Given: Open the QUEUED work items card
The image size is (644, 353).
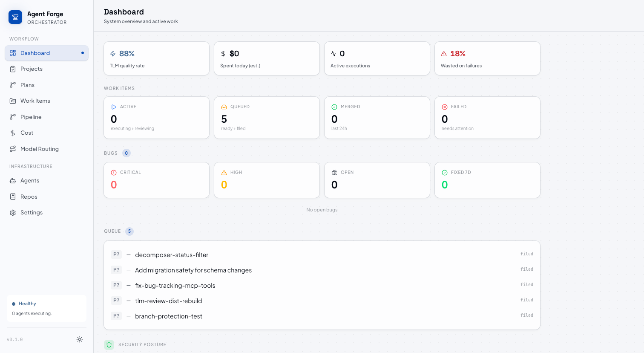Looking at the screenshot, I should coord(267,118).
